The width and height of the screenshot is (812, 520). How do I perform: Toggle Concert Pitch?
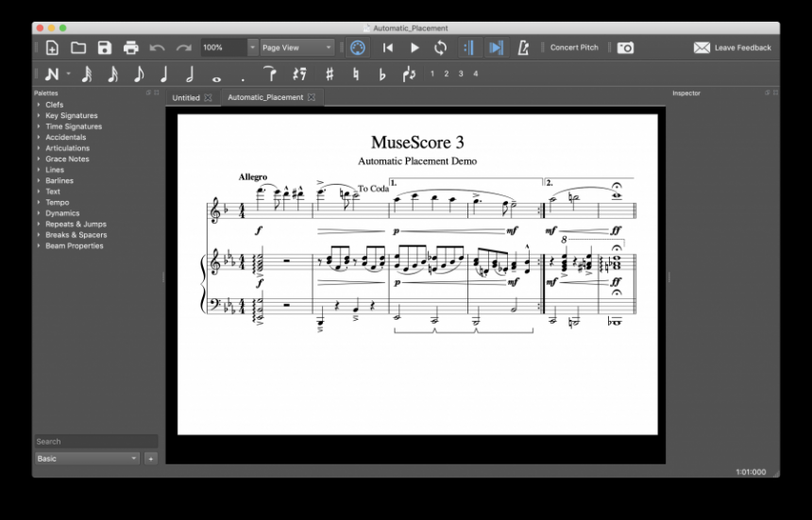[x=574, y=47]
